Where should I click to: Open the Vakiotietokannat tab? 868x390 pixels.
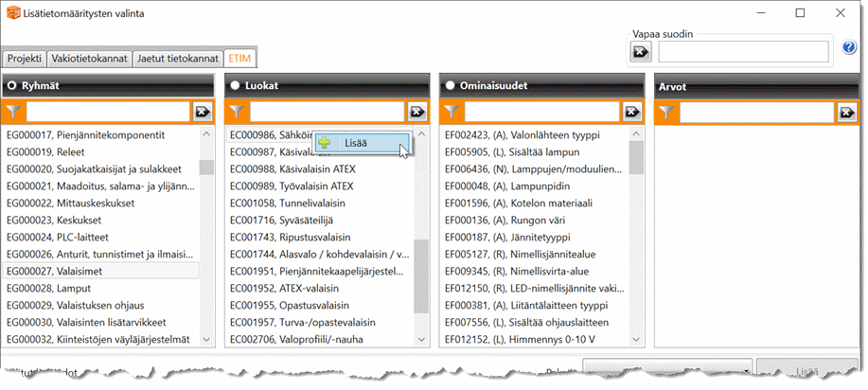[x=89, y=59]
